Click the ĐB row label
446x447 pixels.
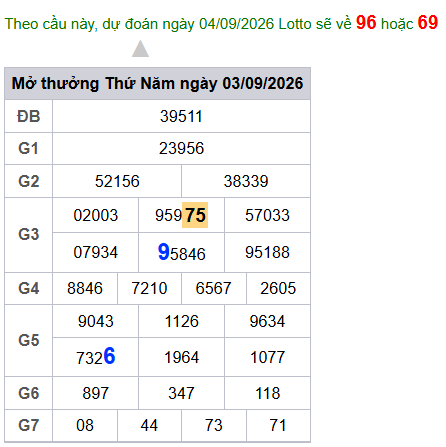pos(29,116)
